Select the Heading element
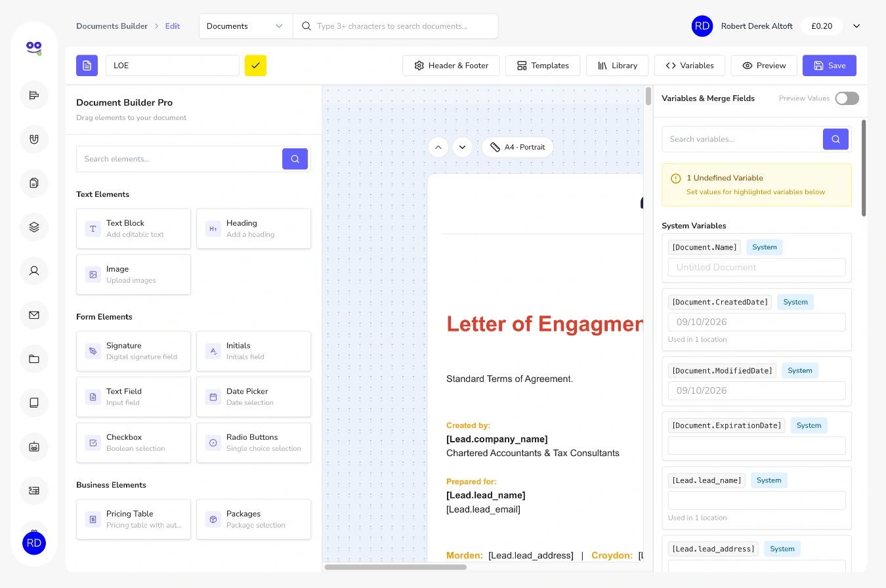The height and width of the screenshot is (588, 886). click(253, 228)
